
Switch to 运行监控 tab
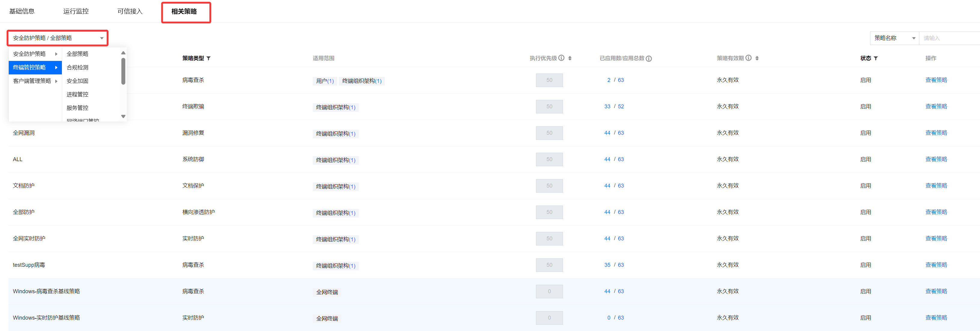click(76, 11)
